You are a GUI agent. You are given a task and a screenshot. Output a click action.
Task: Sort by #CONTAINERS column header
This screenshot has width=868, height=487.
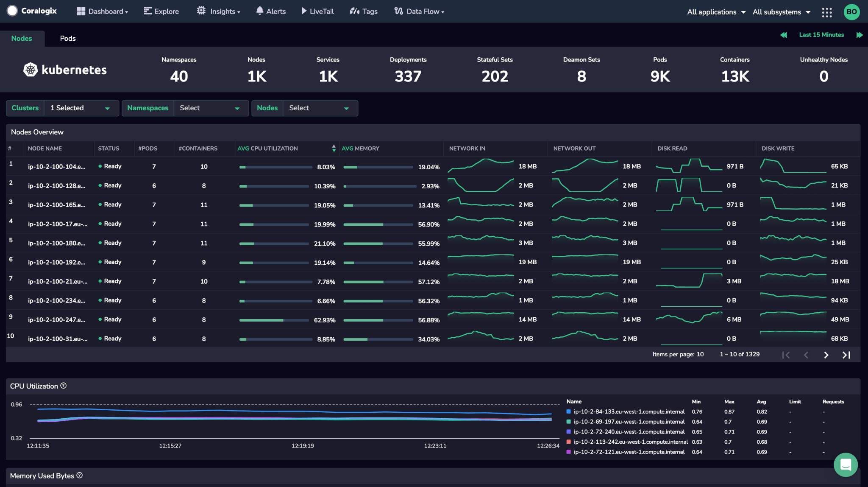point(198,148)
